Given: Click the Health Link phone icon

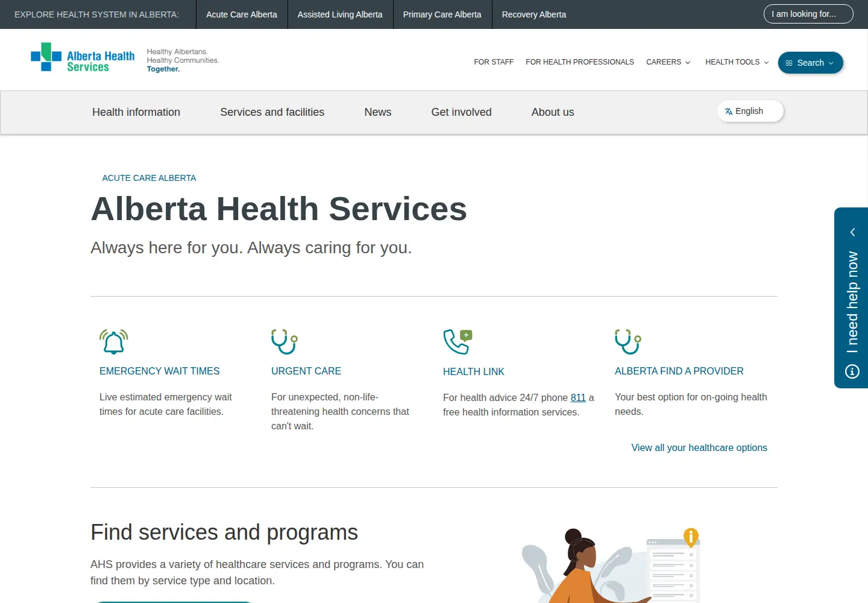Looking at the screenshot, I should coord(458,342).
